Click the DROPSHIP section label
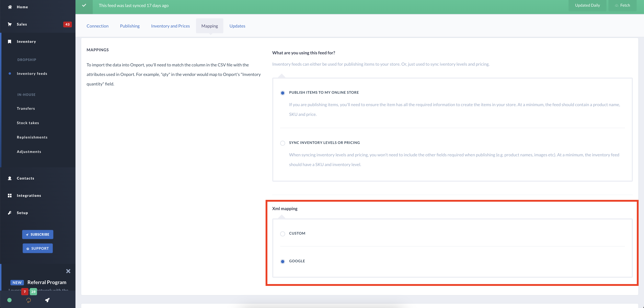This screenshot has width=644, height=308. click(x=27, y=60)
